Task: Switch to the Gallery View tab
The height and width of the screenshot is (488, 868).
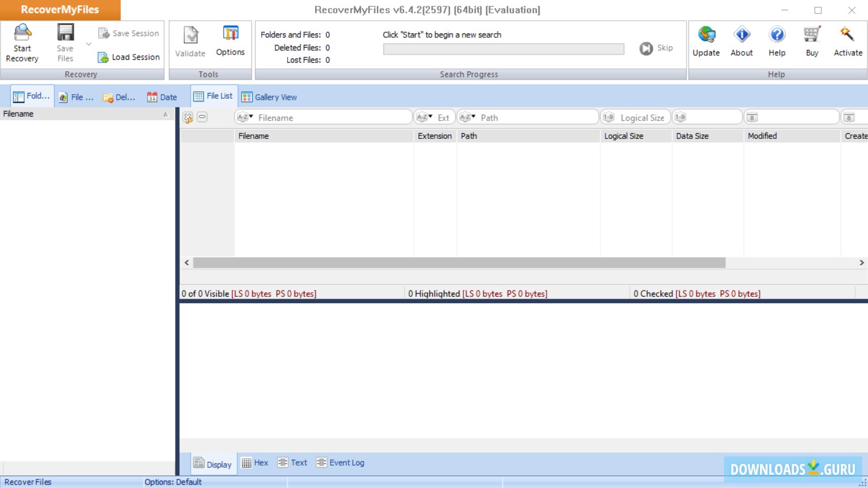Action: (269, 96)
